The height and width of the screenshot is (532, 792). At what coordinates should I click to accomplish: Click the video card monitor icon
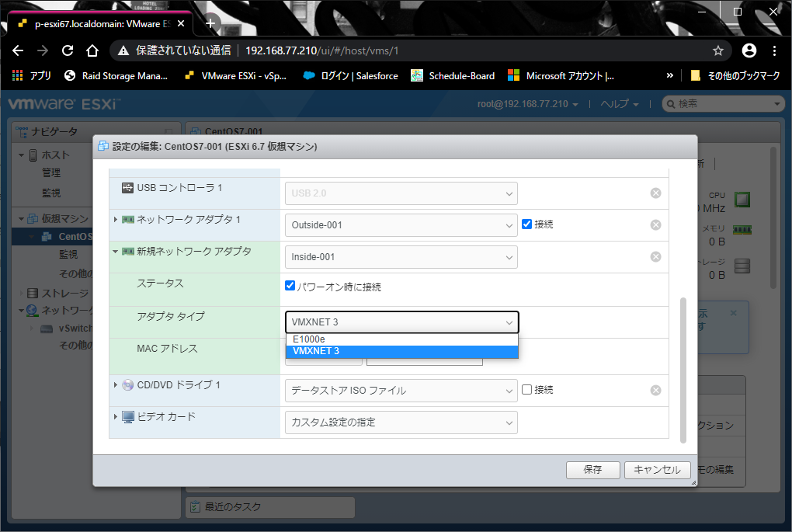coord(128,417)
